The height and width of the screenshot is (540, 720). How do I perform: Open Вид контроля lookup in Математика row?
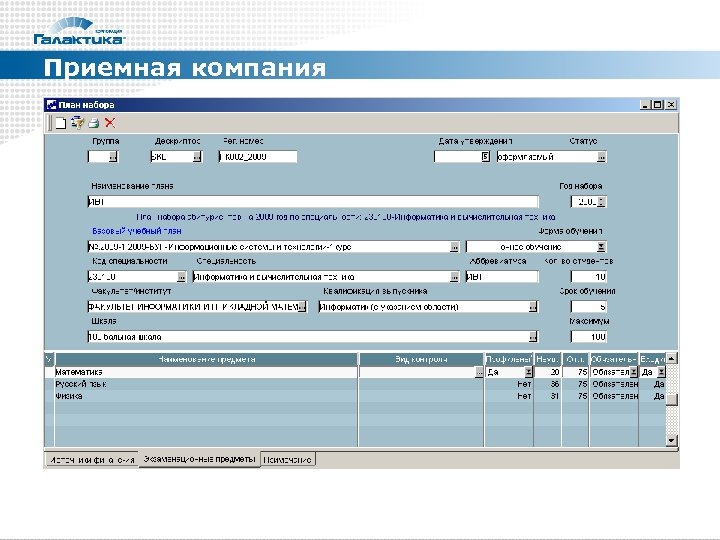pyautogui.click(x=479, y=372)
